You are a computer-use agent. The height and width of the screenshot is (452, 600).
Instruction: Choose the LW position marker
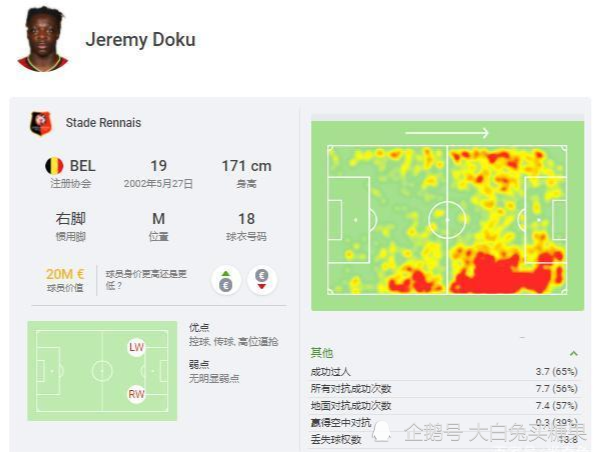(136, 347)
